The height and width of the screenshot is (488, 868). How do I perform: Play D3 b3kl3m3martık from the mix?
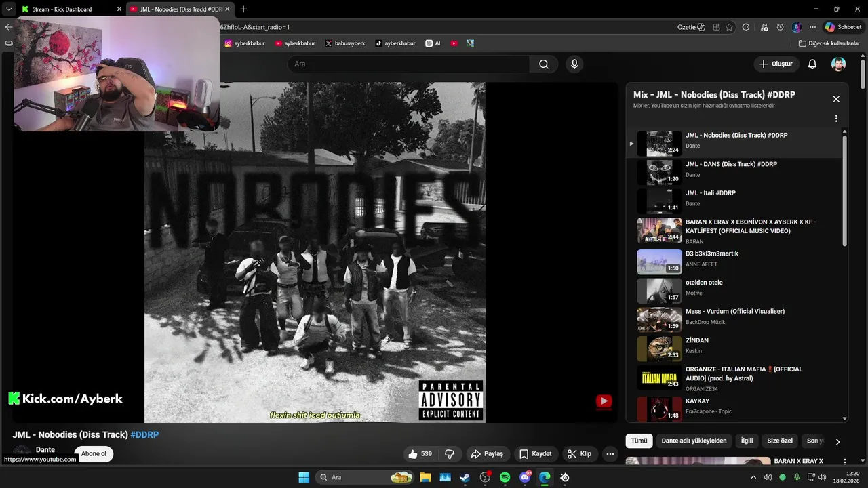point(735,262)
